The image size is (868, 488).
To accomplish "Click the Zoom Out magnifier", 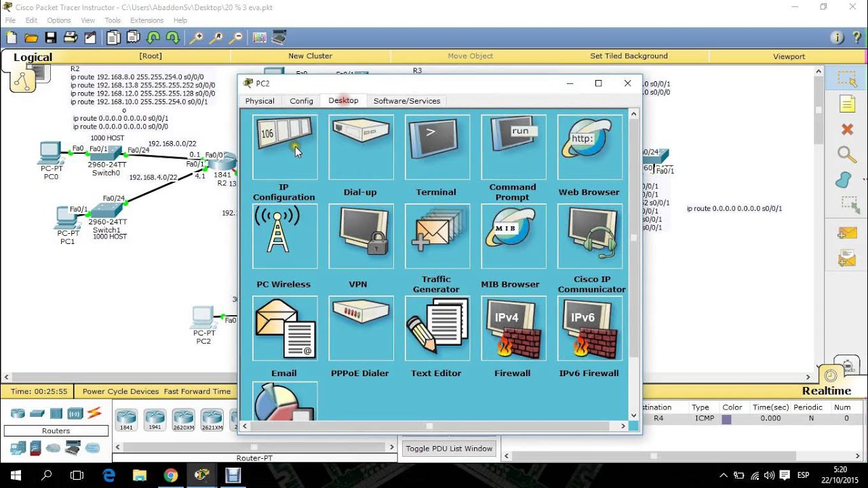I will [235, 38].
